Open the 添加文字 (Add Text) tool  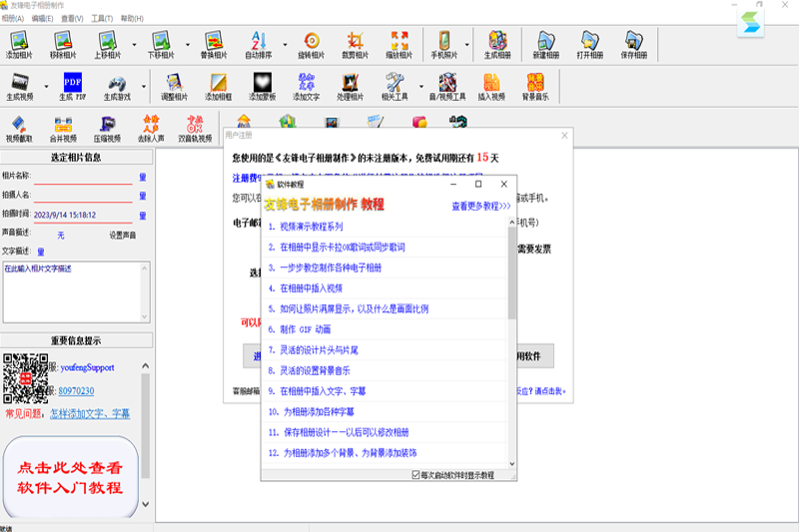coord(306,87)
